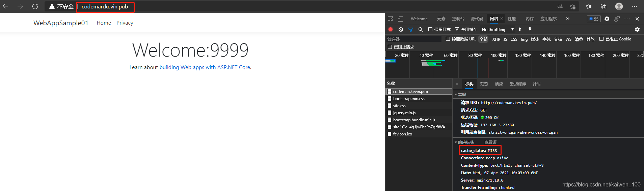Screen dimensions: 644x191
Task: Filter requests by Img type
Action: (x=524, y=39)
